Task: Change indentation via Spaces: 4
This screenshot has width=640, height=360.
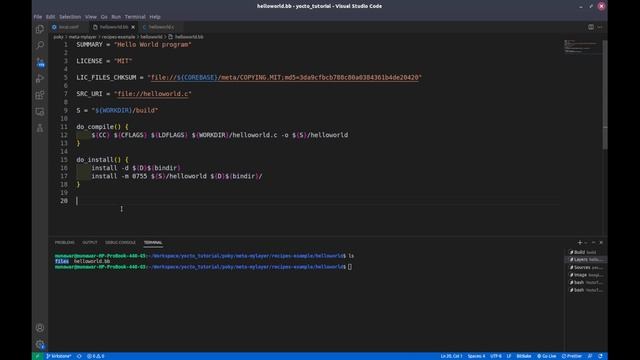Action: pos(476,356)
